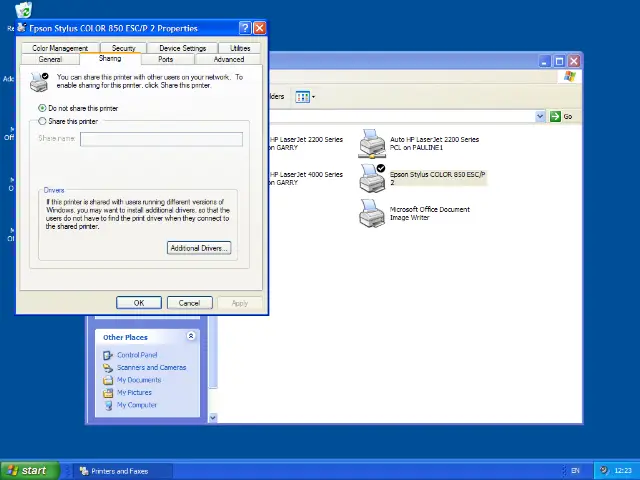
Task: Click the Windows flag logo in Explorer window
Action: [x=570, y=76]
